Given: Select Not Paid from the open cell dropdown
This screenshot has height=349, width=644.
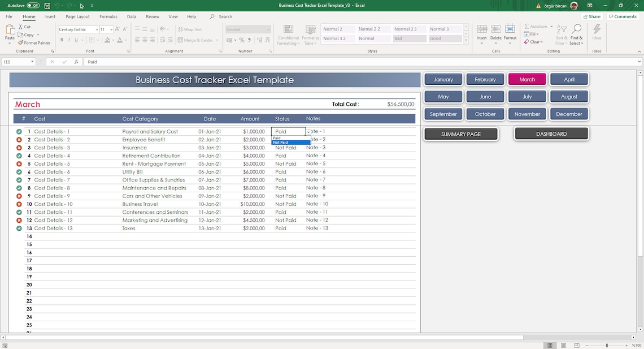Looking at the screenshot, I should pos(282,142).
